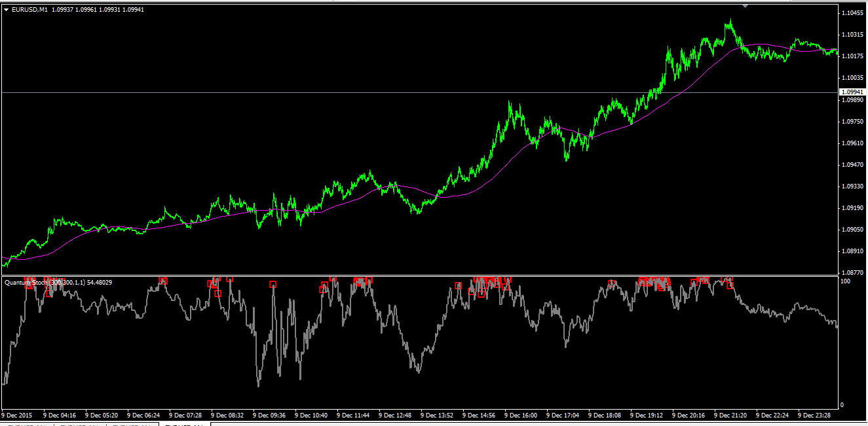Screen dimensions: 868x426
Task: Click the 1.08770 price scale value
Action: [x=854, y=272]
